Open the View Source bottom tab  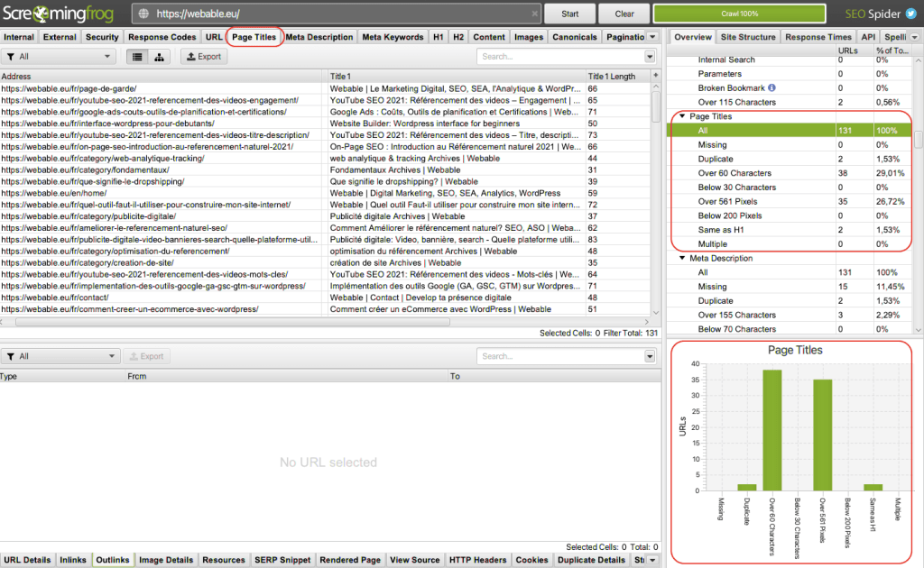click(x=414, y=560)
